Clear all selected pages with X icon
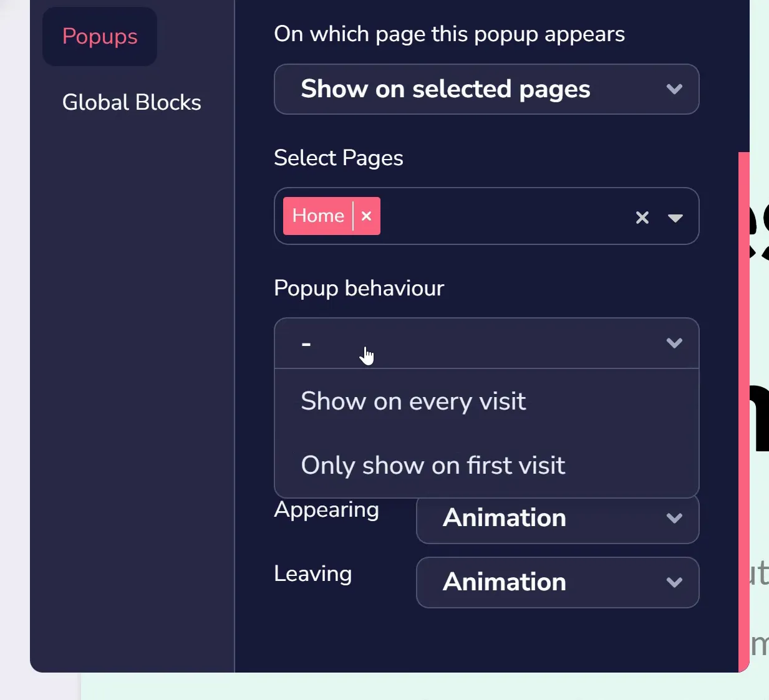769x700 pixels. [642, 217]
